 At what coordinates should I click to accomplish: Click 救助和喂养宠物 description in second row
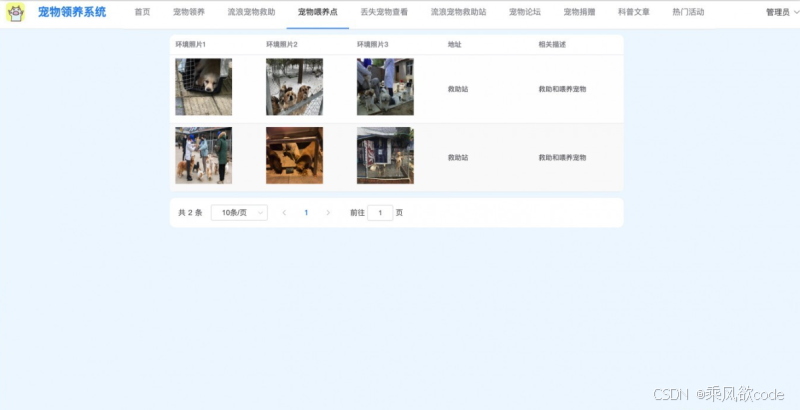[562, 158]
